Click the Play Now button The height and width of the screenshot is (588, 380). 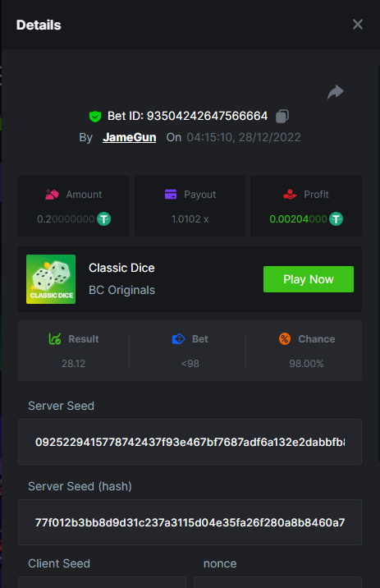[x=309, y=279]
